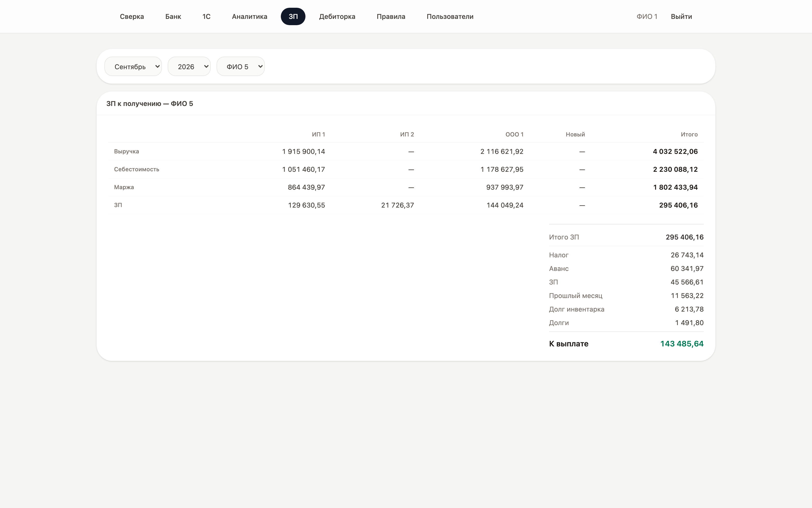Open the month dropdown showing Сентябрь
The width and height of the screenshot is (812, 508).
tap(133, 67)
